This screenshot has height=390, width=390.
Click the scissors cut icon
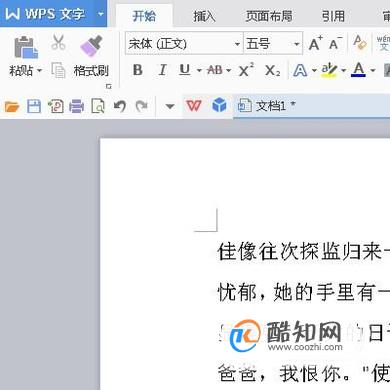coord(59,42)
